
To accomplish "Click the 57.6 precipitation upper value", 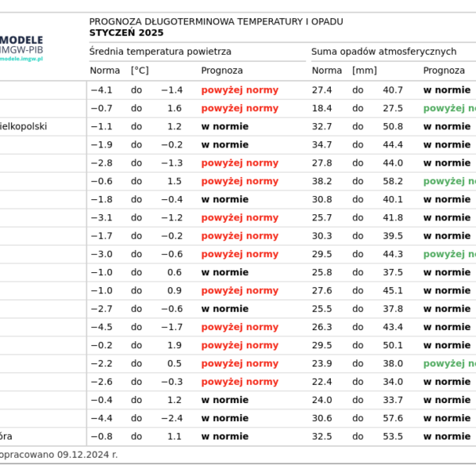I will click(x=393, y=418).
